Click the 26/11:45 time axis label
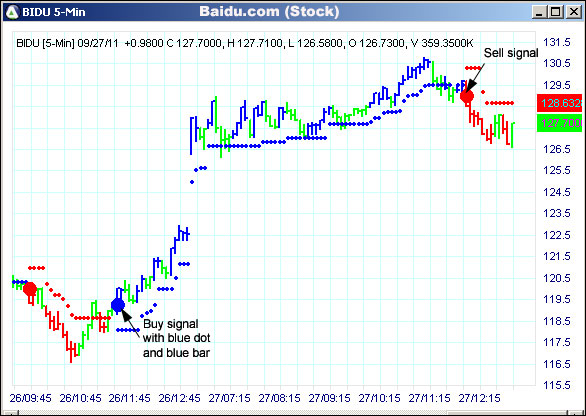The image size is (586, 416). 130,398
